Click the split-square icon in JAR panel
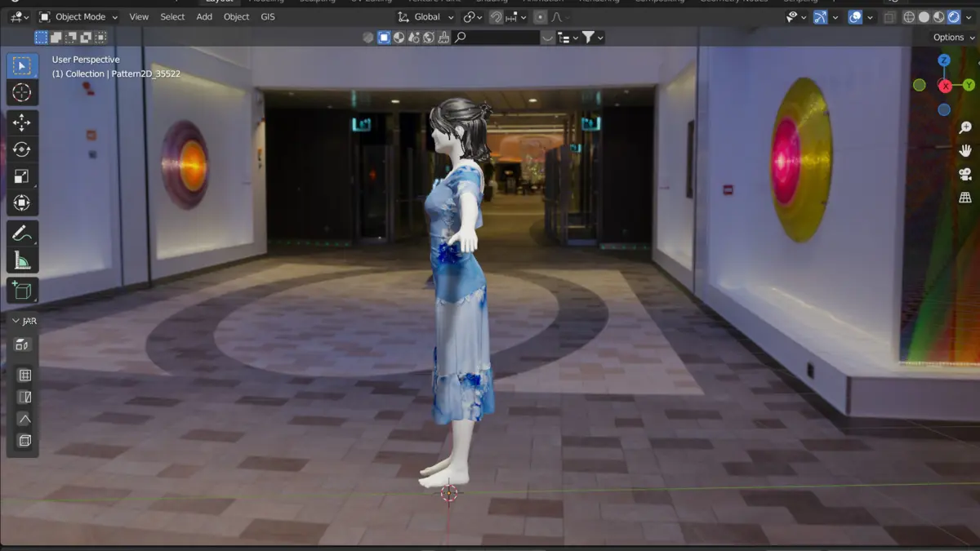The width and height of the screenshot is (980, 551). [x=24, y=398]
